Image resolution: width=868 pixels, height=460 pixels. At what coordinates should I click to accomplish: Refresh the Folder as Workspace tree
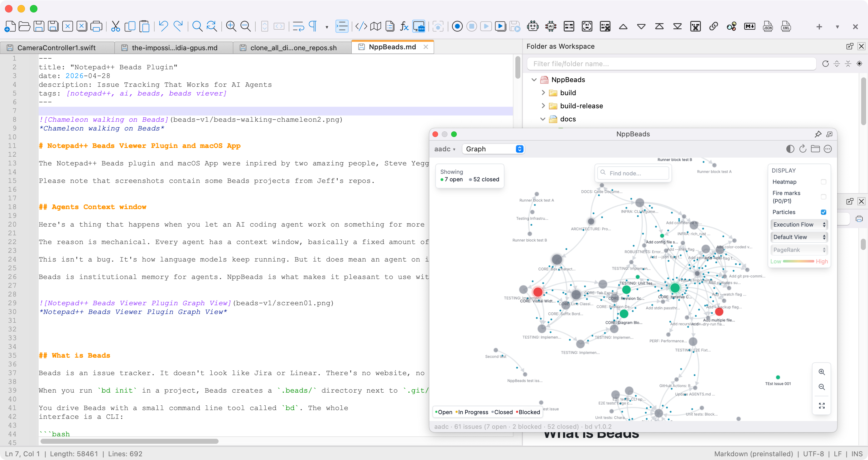[826, 64]
